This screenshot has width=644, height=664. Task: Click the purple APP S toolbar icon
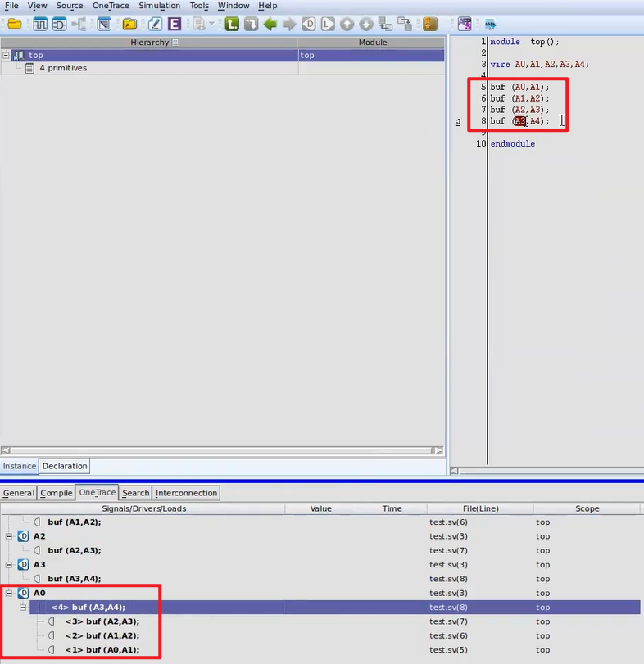pos(465,24)
